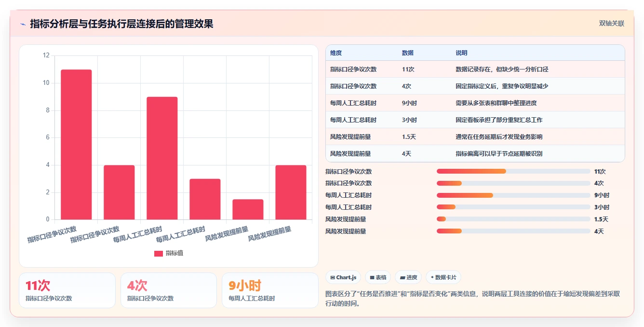Click the 数据 column header in the table

point(408,53)
